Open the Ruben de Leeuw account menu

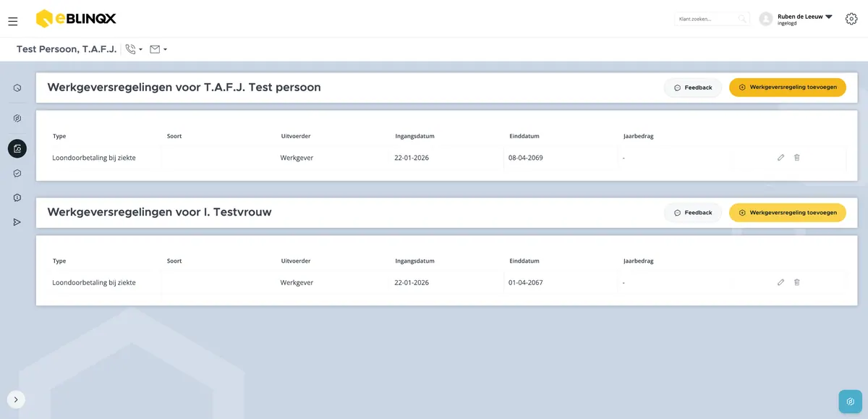pos(804,19)
